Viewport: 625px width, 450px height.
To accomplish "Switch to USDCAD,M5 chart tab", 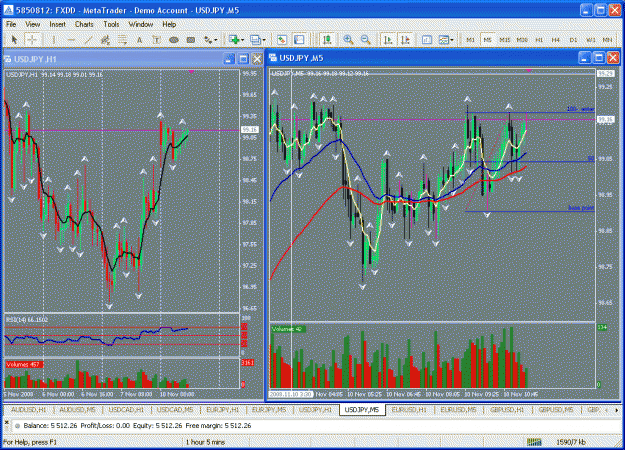I will tap(175, 410).
